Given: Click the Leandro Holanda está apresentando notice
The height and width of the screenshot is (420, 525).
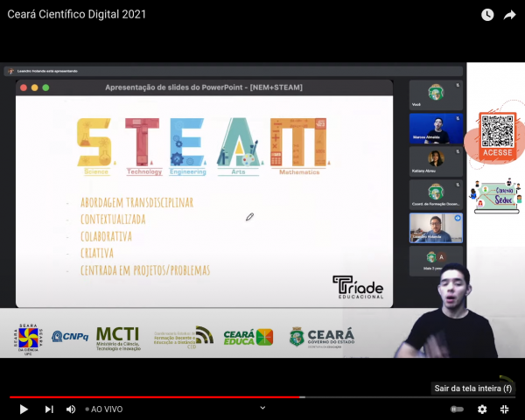Looking at the screenshot, I should 47,71.
